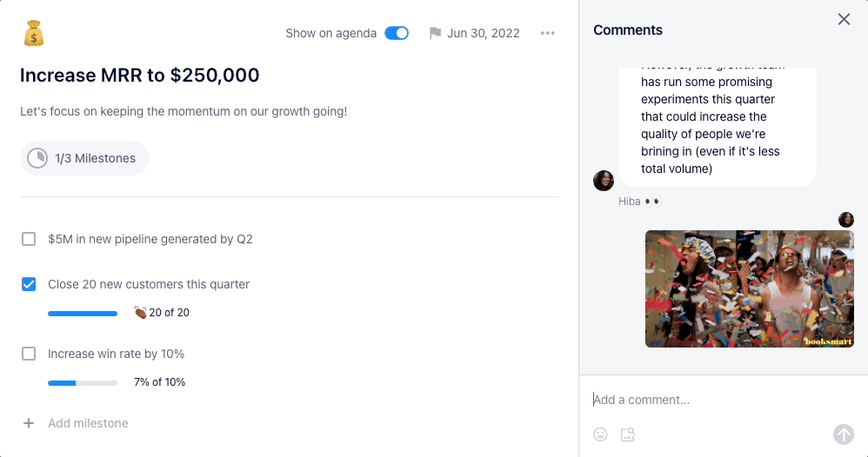Open the confetti celebration GIF thumbnail
Viewport: 868px width, 457px height.
pyautogui.click(x=750, y=288)
